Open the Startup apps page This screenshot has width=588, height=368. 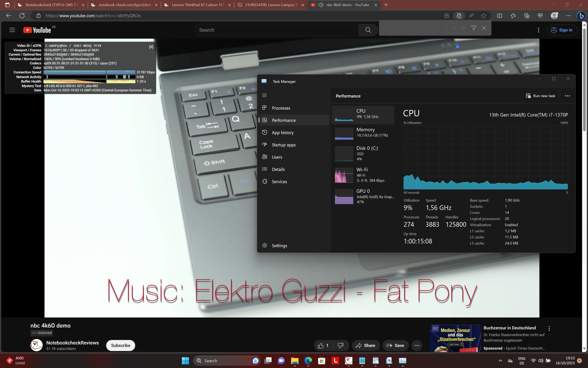283,145
